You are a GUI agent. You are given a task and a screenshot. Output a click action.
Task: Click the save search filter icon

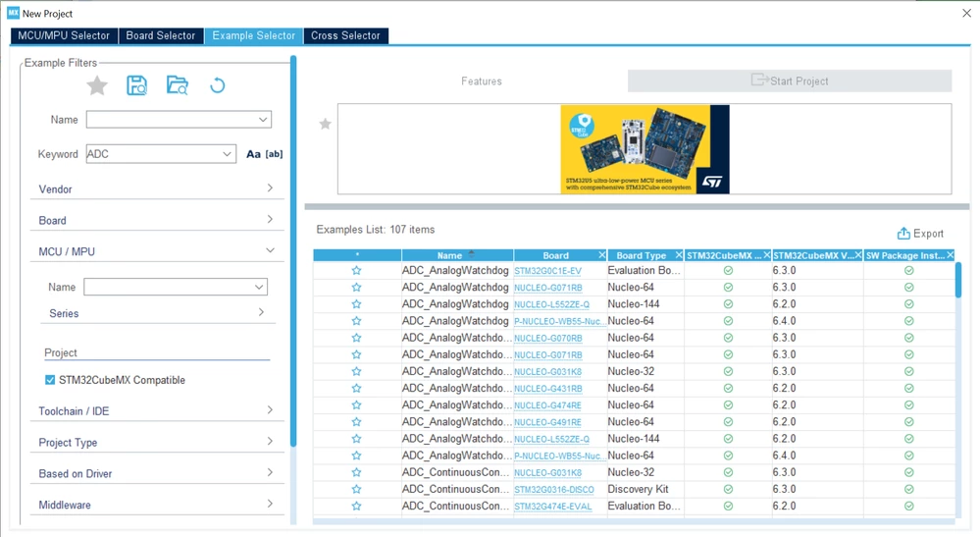coord(137,85)
